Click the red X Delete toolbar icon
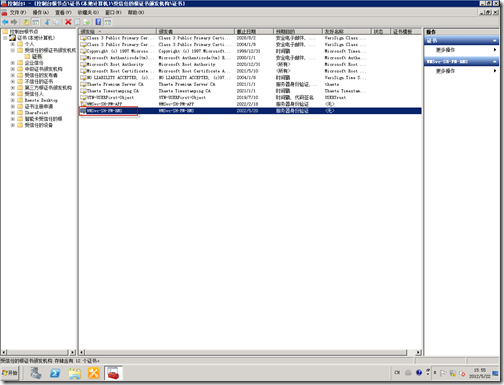Viewport: 504px width, 385px height. [68, 22]
